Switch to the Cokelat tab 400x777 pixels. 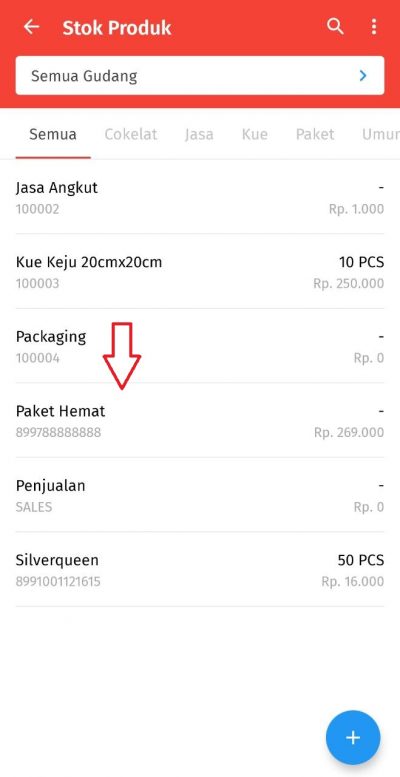click(131, 134)
